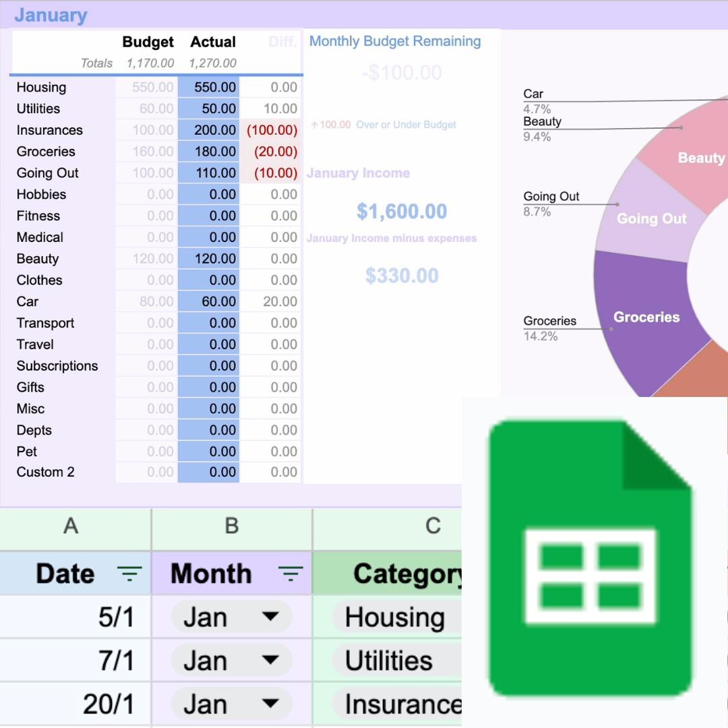Open the month dropdown in the 20/1 row

[x=272, y=703]
